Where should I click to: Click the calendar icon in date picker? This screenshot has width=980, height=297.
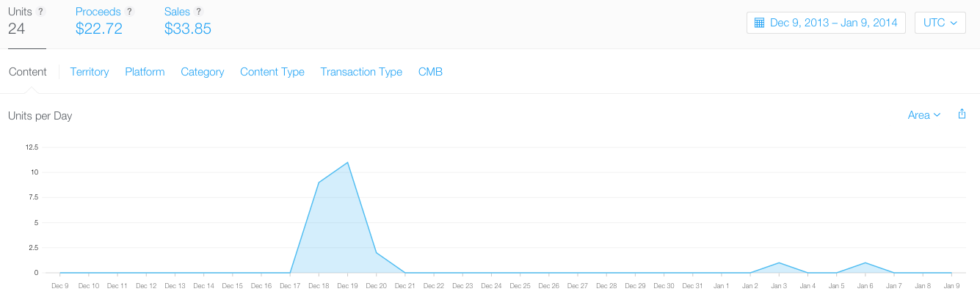coord(760,23)
